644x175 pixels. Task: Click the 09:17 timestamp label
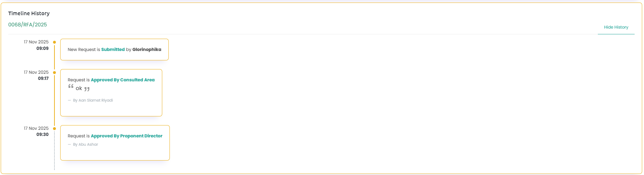43,78
